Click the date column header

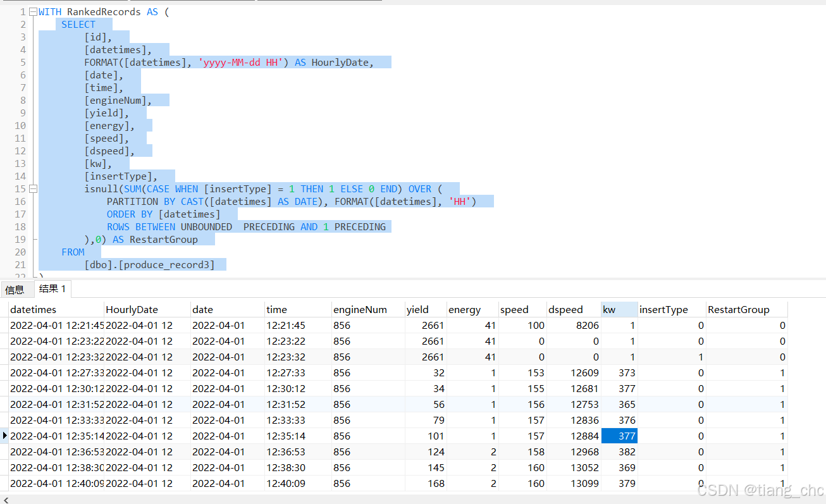(228, 310)
